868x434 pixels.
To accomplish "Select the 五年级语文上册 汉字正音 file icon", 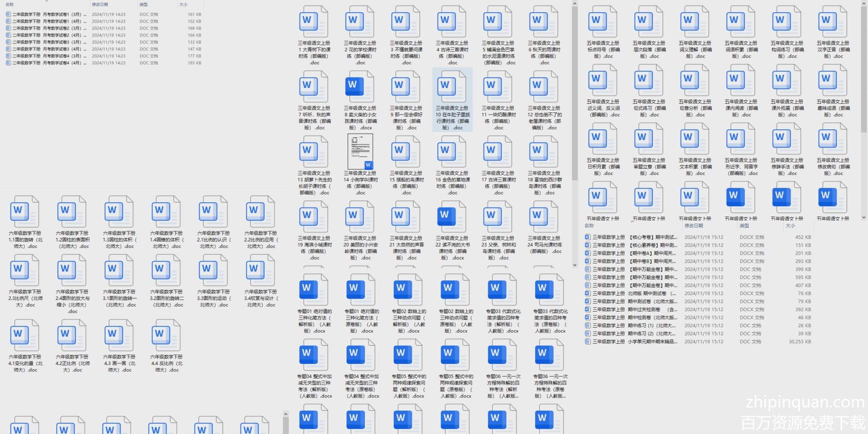I will tap(833, 22).
